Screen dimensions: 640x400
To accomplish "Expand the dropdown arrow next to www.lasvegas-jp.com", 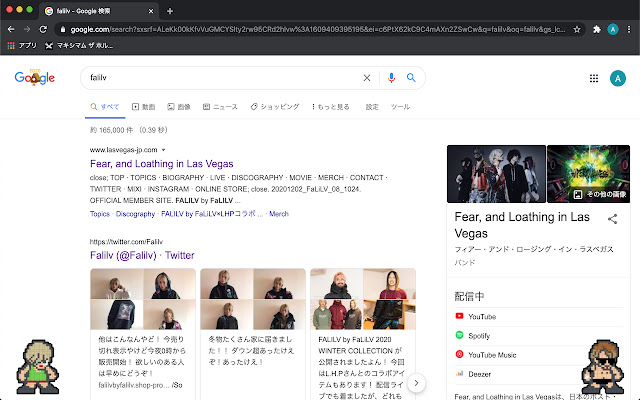I will click(163, 150).
